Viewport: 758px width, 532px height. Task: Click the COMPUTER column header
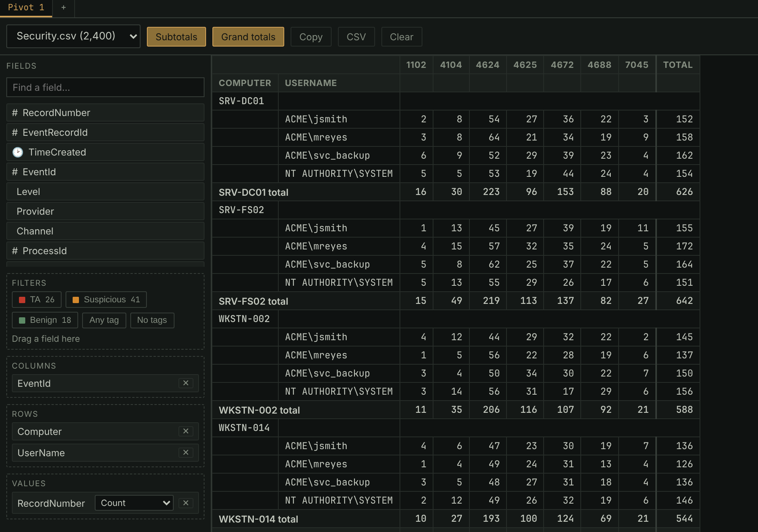click(x=245, y=83)
